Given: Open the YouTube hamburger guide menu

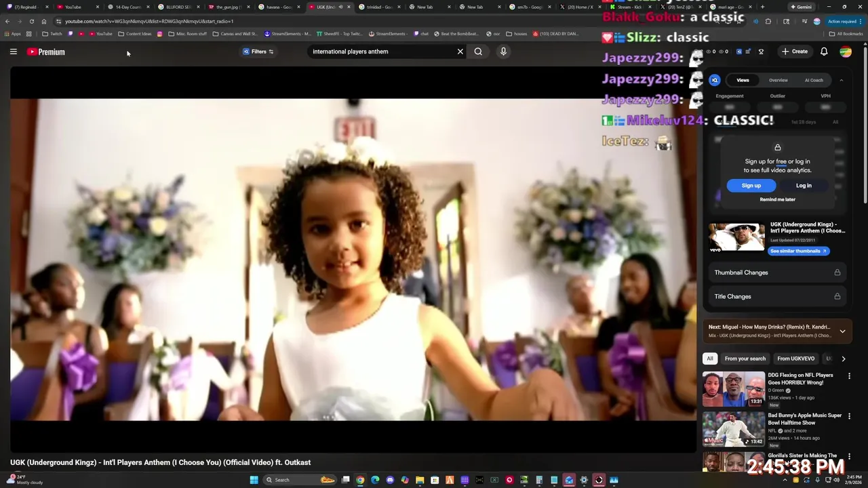Looking at the screenshot, I should click(x=13, y=52).
